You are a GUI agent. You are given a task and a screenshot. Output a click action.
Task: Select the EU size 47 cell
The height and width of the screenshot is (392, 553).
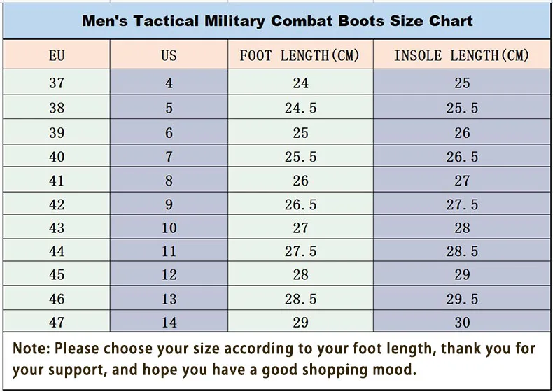click(57, 323)
